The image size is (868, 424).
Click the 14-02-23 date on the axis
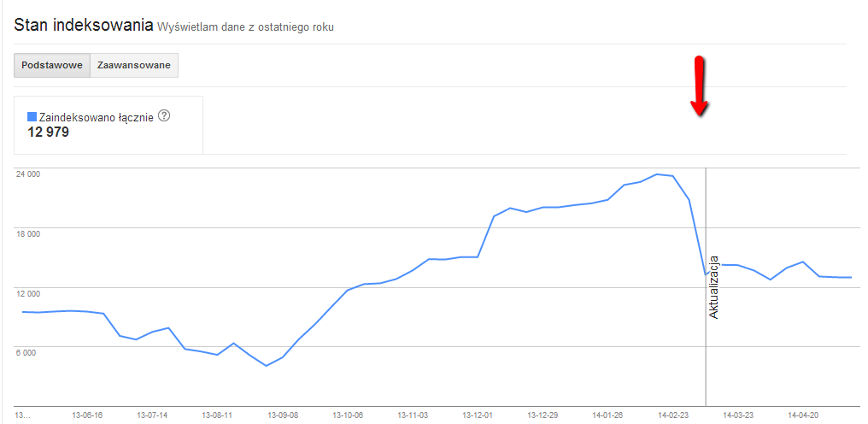(x=673, y=415)
